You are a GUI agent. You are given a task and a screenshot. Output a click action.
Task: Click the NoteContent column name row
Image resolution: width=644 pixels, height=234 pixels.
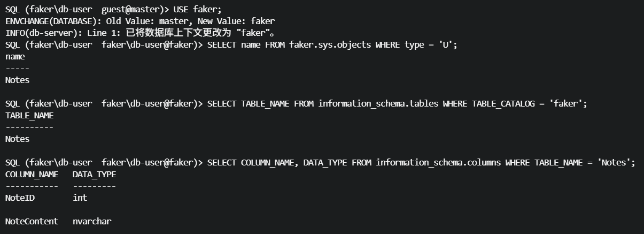click(x=32, y=222)
